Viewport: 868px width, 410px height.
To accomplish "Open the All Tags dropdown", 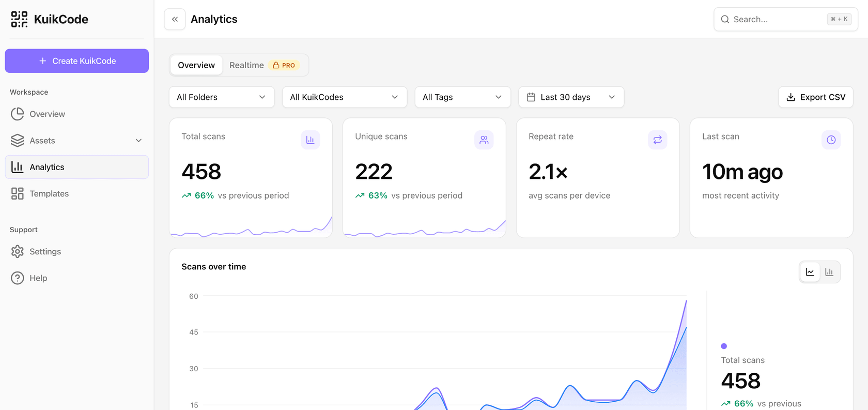I will pos(463,97).
